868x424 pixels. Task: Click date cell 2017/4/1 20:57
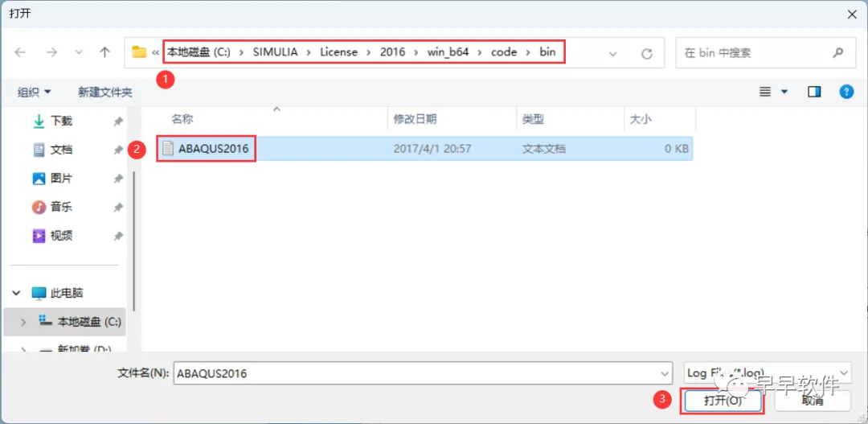(432, 149)
